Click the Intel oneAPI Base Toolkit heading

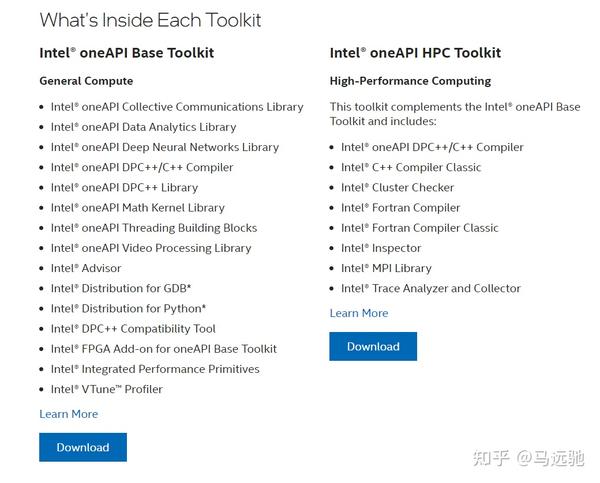click(x=126, y=53)
